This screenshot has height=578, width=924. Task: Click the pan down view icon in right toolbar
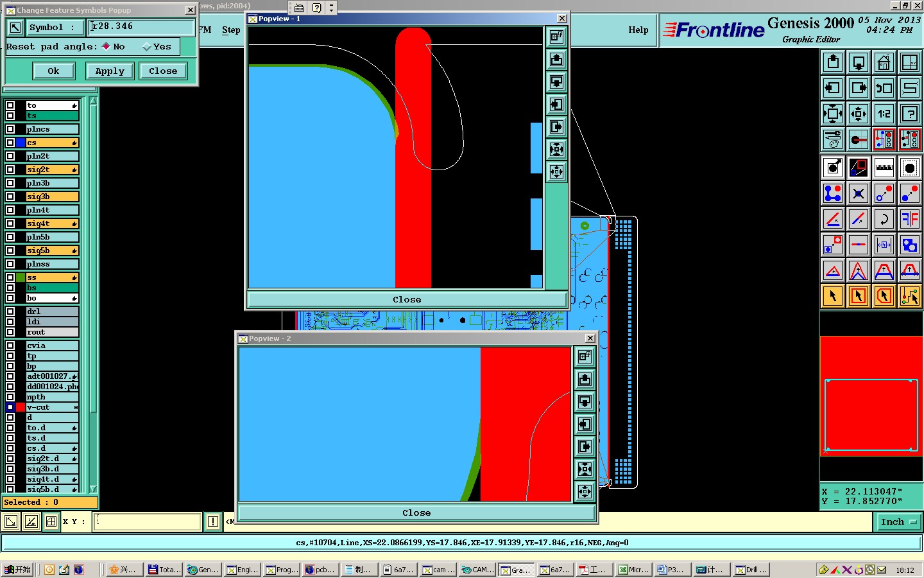pyautogui.click(x=859, y=62)
